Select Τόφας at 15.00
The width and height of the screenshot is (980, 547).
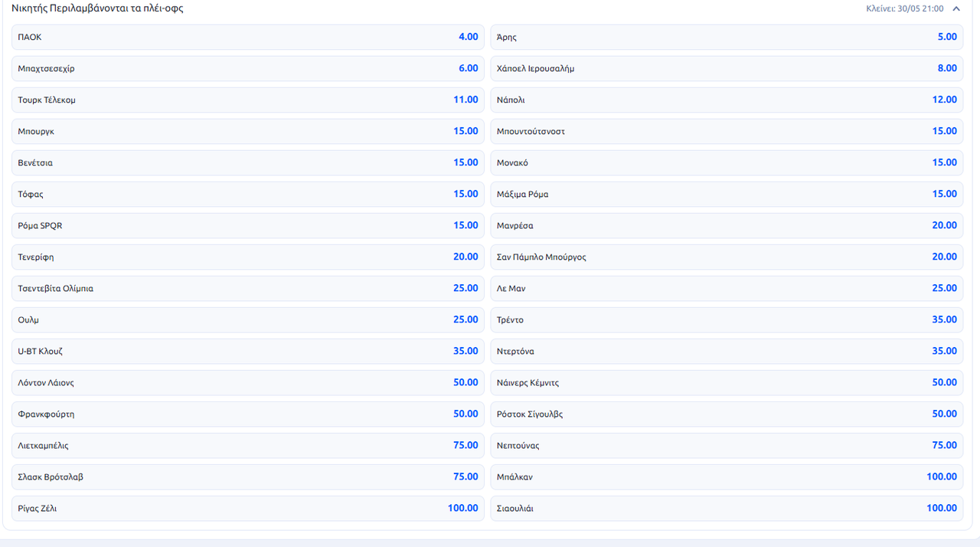(248, 194)
